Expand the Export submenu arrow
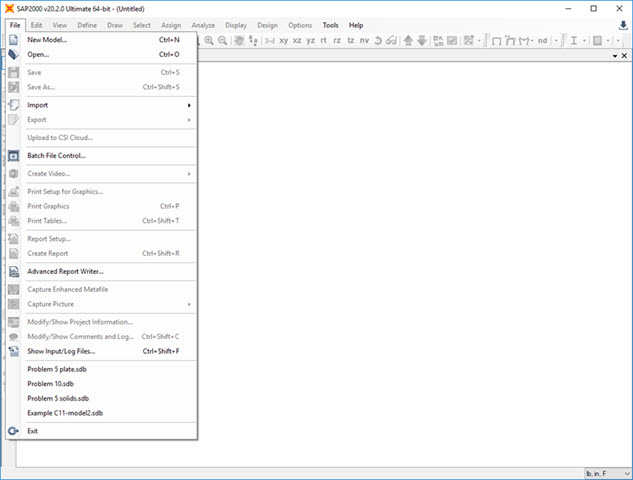The height and width of the screenshot is (480, 633). point(189,120)
